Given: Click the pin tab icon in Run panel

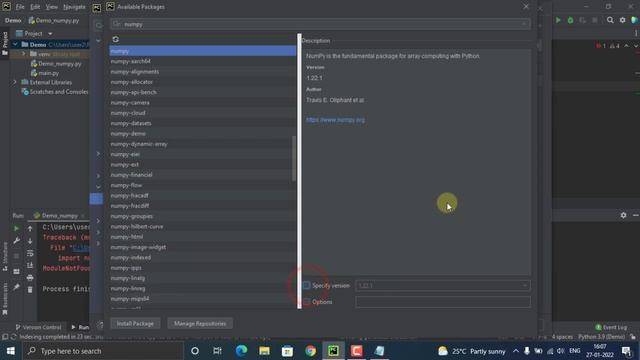Looking at the screenshot, I should click(16, 287).
